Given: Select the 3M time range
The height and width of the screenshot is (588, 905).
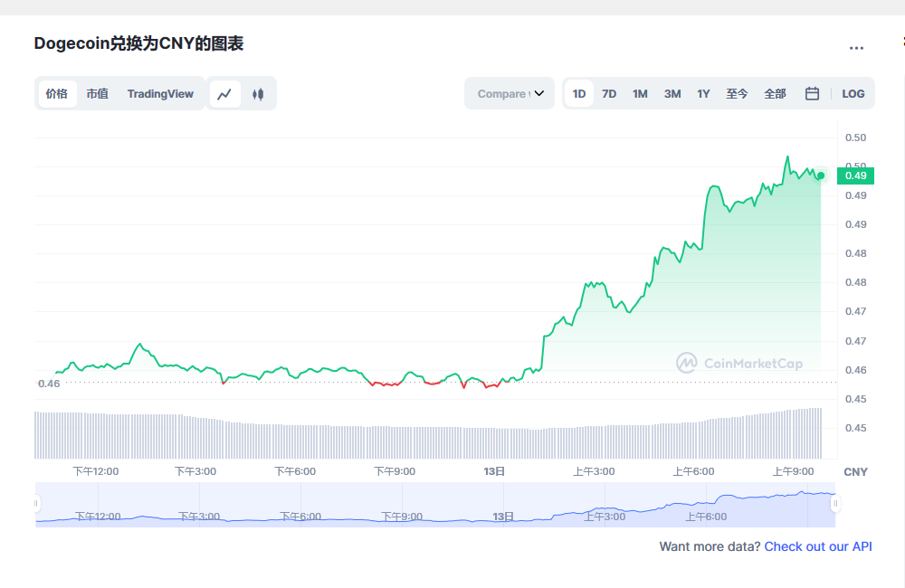Looking at the screenshot, I should 672,93.
